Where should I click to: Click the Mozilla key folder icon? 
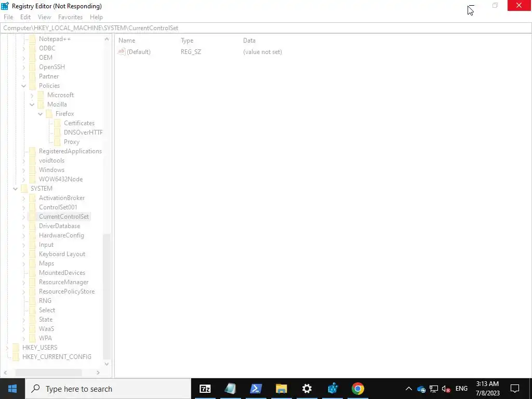[41, 104]
